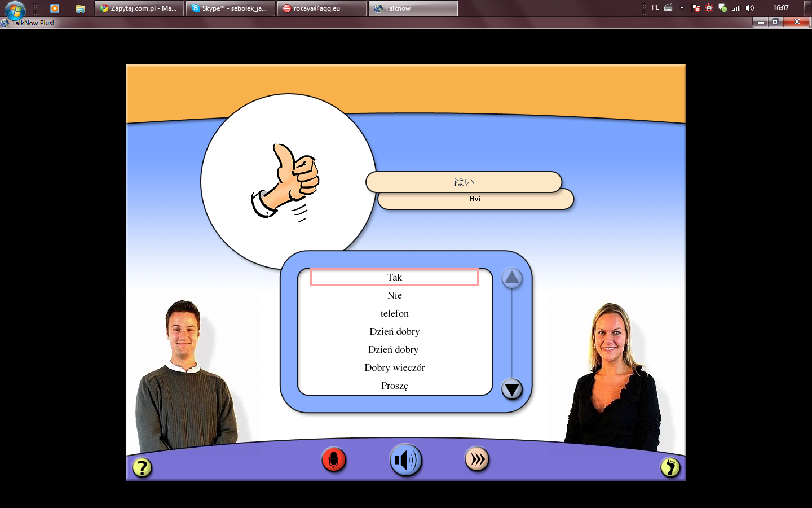This screenshot has width=812, height=508.
Task: Open help with the yellow question mark
Action: tap(142, 467)
